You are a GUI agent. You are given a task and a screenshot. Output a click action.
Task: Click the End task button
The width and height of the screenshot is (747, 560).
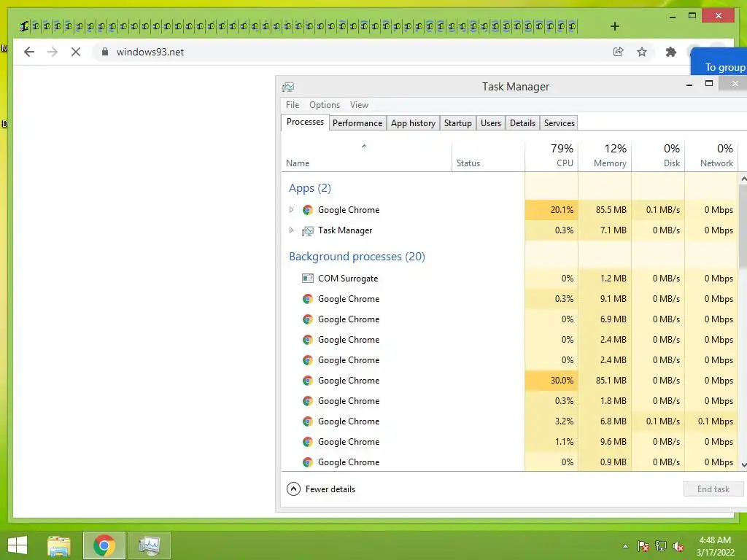713,489
